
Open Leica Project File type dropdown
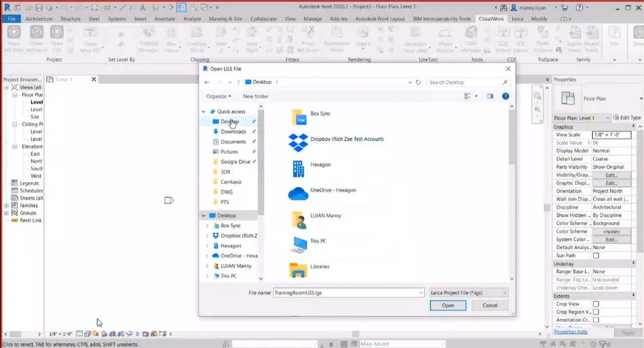[468, 293]
